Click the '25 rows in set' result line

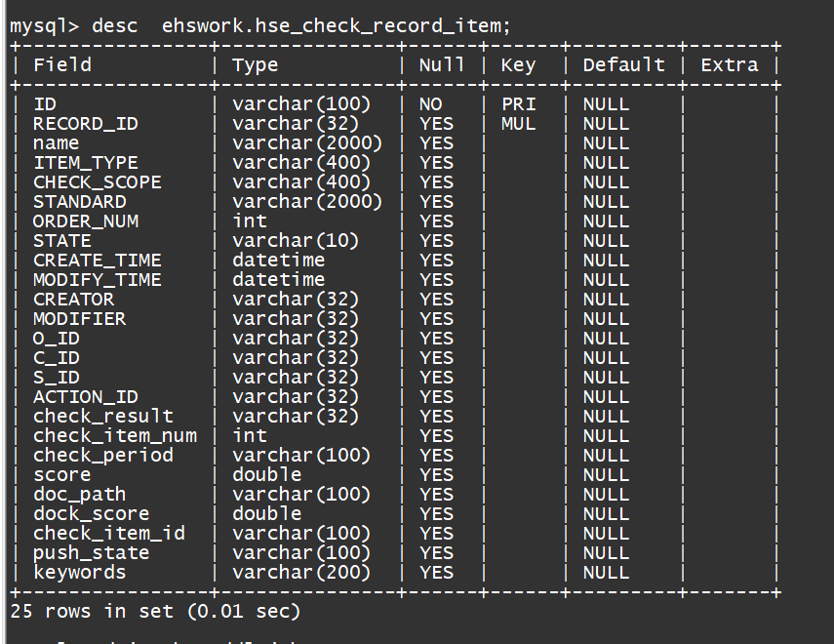(155, 612)
